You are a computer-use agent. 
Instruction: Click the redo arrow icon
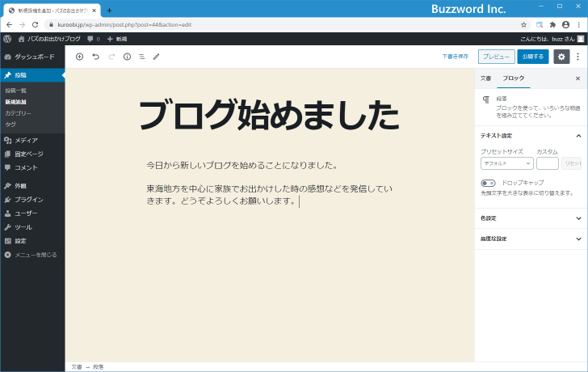point(111,57)
